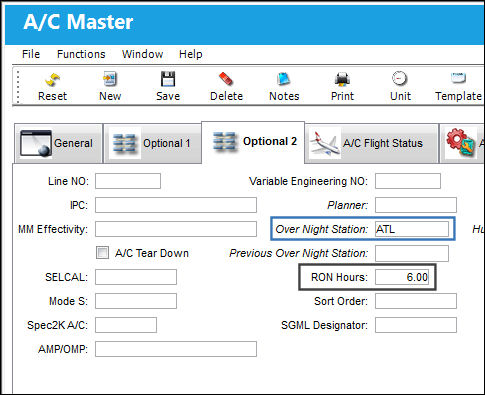Open the Template toolbar icon
This screenshot has width=485, height=395.
pos(459,87)
